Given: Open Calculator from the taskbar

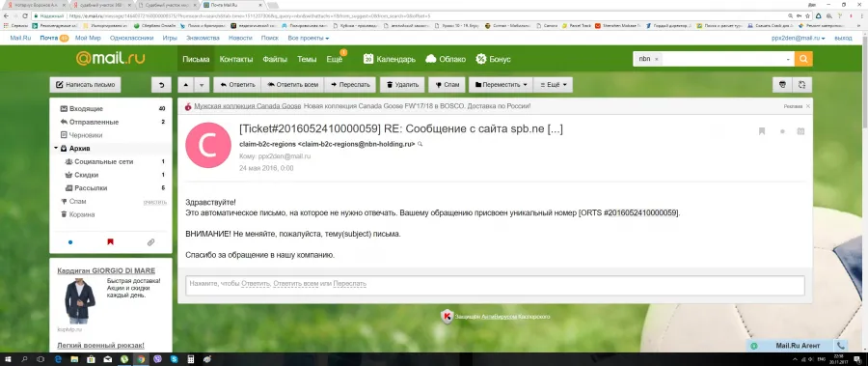Looking at the screenshot, I should point(191,359).
